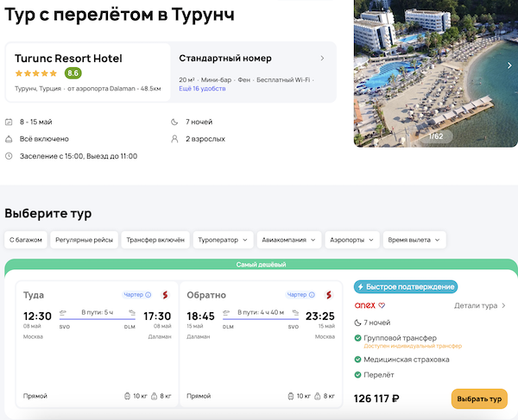Open the Туроператор dropdown
The image size is (518, 420).
224,240
